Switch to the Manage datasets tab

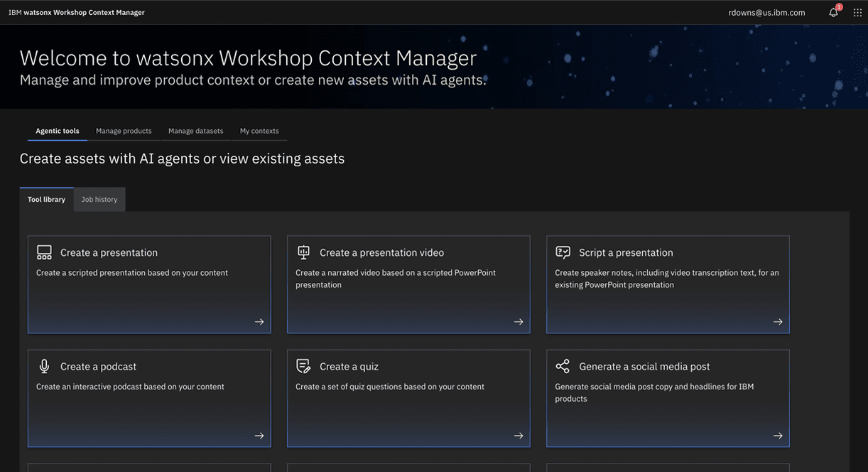[195, 131]
